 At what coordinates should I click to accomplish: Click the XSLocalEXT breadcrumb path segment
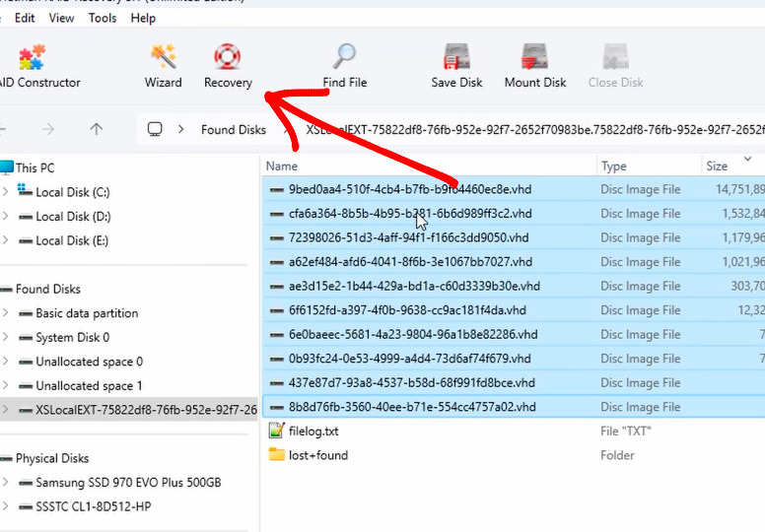[534, 130]
